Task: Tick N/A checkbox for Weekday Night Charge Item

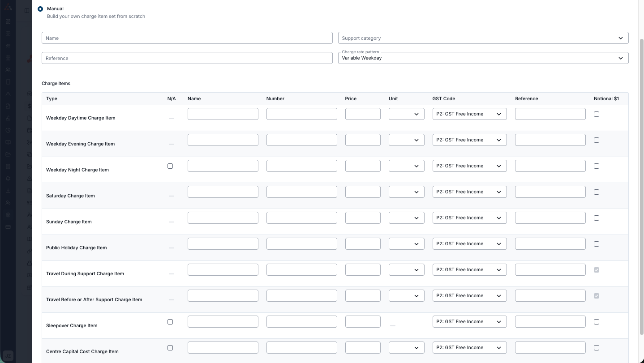Action: tap(170, 166)
